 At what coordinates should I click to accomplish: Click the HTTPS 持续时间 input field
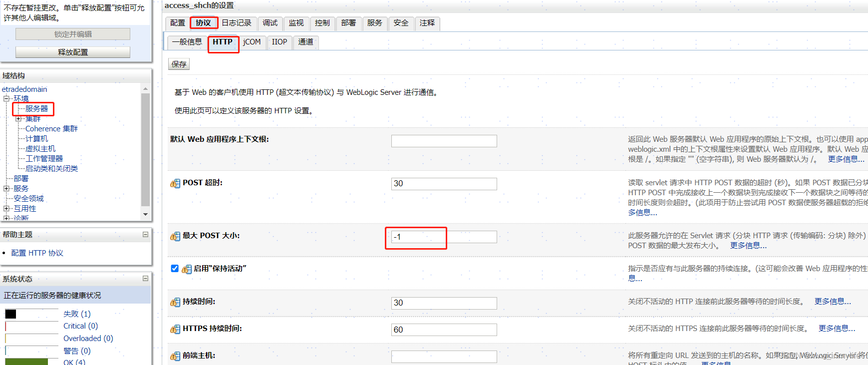(x=444, y=330)
